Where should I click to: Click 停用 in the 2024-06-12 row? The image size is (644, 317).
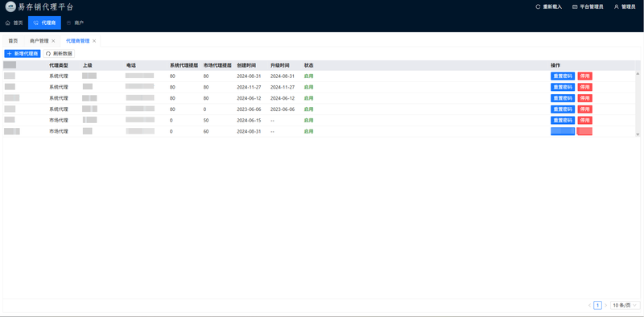(x=585, y=98)
